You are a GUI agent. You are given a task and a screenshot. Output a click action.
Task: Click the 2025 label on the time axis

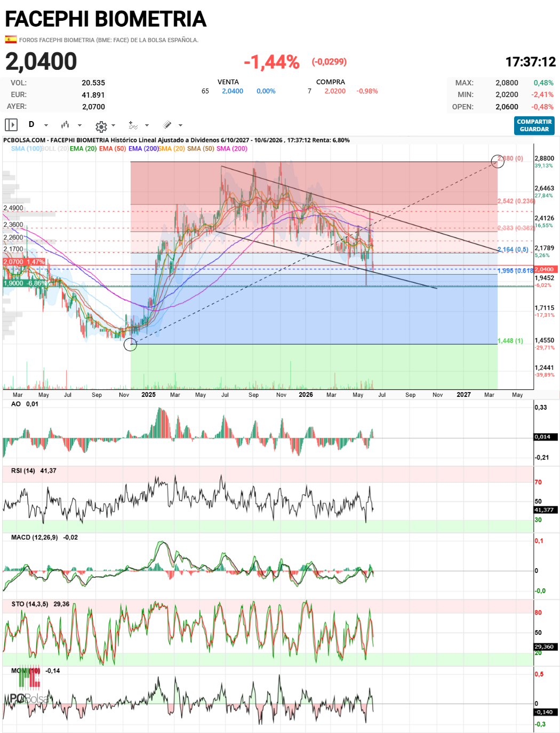[149, 395]
